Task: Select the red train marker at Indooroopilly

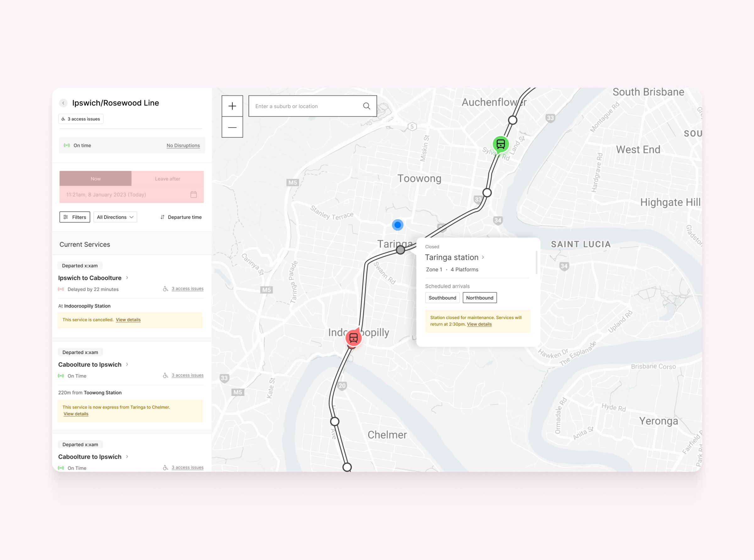Action: [353, 338]
